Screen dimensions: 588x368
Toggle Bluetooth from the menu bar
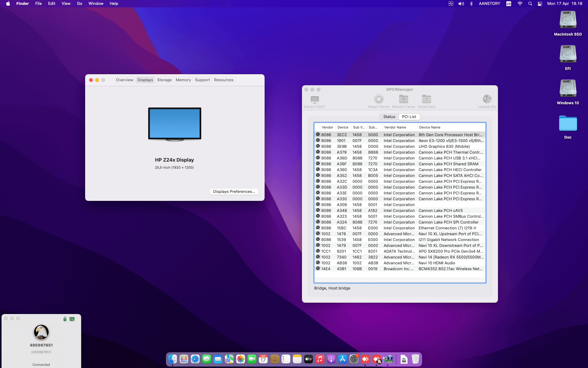click(471, 3)
